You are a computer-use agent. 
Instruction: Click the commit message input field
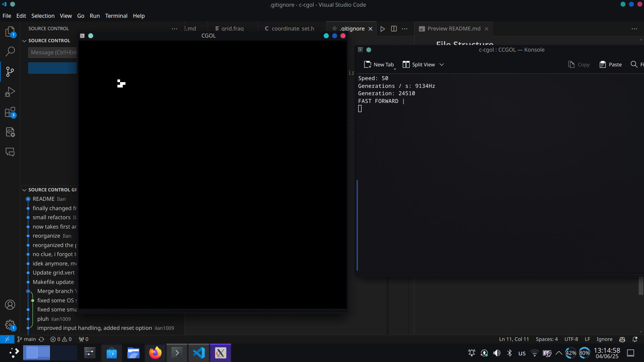click(53, 52)
